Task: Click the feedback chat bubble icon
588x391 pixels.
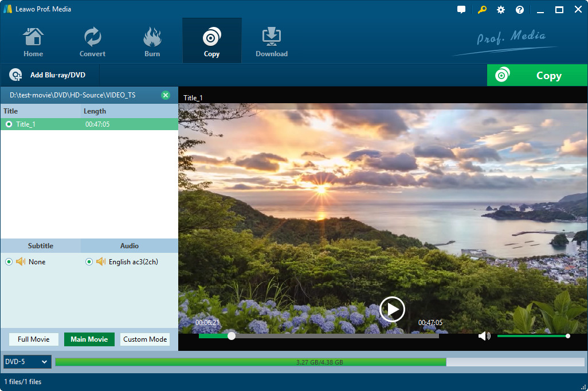Action: 461,10
